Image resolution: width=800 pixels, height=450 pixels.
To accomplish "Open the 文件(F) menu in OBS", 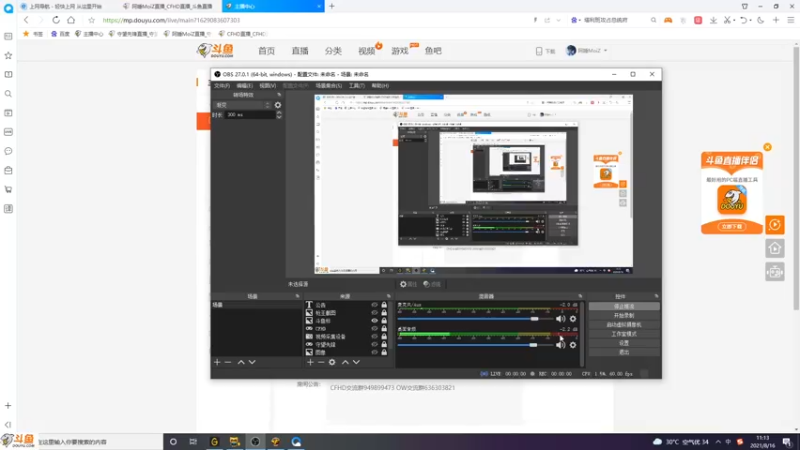I will pyautogui.click(x=221, y=86).
